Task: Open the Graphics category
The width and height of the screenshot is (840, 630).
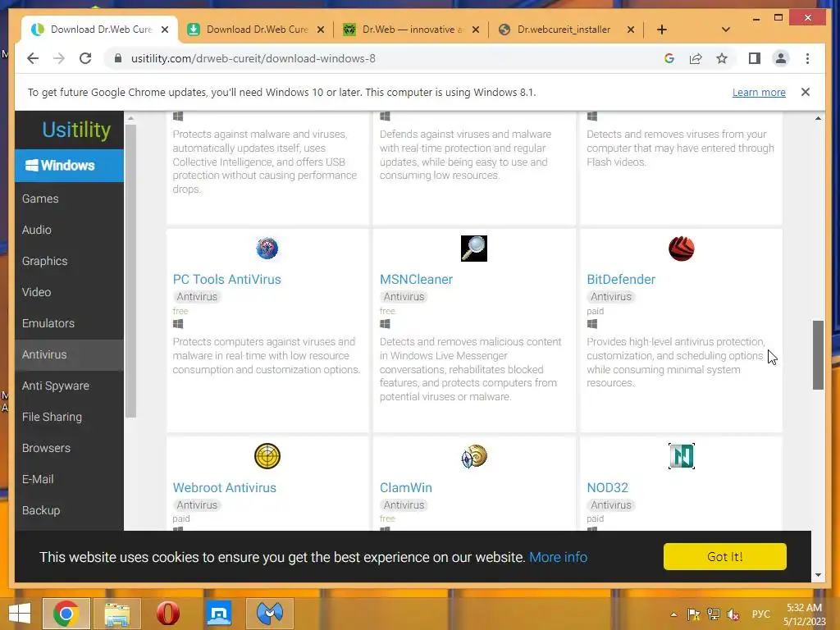Action: tap(69, 261)
